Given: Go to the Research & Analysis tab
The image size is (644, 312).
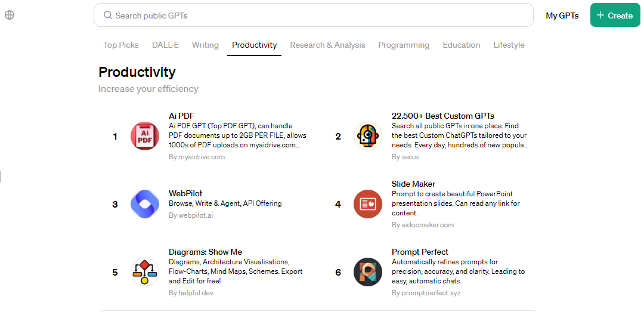Looking at the screenshot, I should click(327, 45).
